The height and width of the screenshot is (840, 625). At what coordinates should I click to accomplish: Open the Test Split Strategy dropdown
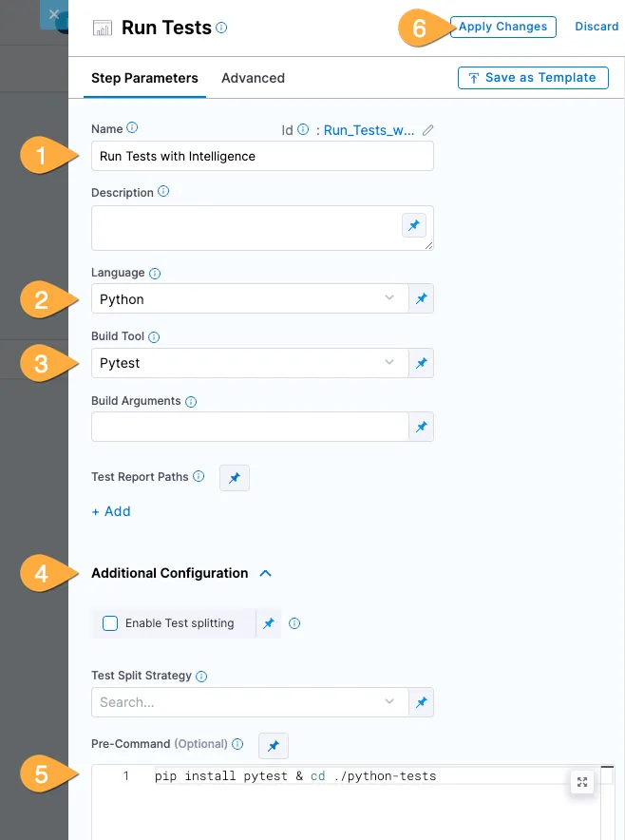(249, 702)
